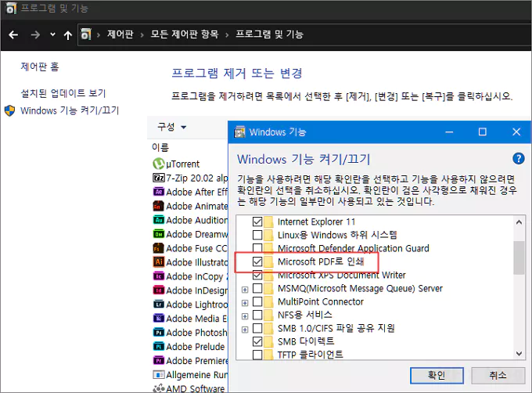Select the Adobe Prelude icon

pyautogui.click(x=159, y=347)
